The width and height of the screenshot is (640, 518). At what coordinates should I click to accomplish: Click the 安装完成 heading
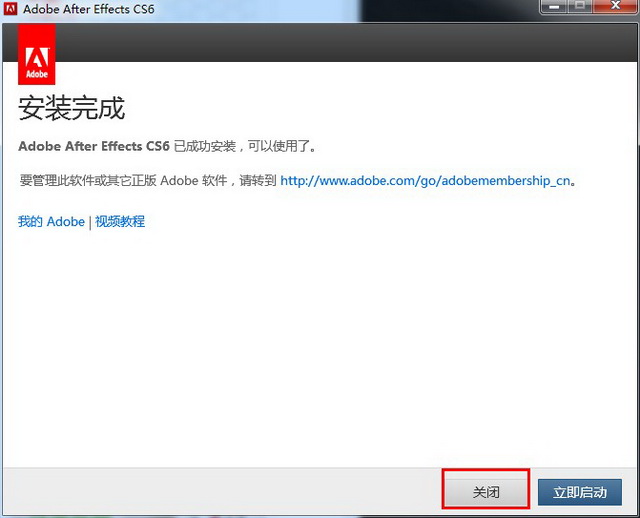(x=72, y=108)
